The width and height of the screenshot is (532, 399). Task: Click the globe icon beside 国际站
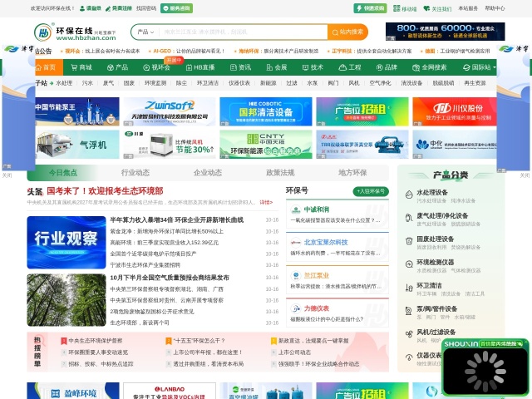pyautogui.click(x=466, y=67)
